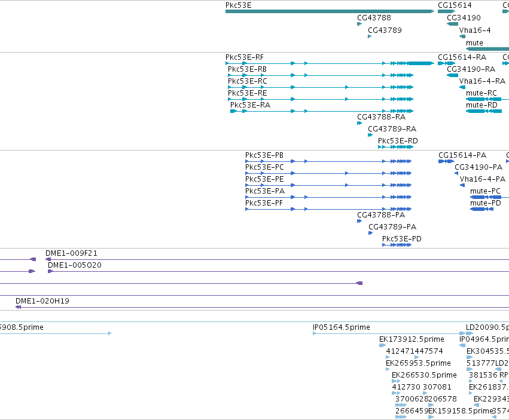Select transcript CG34190-RA

(x=471, y=69)
